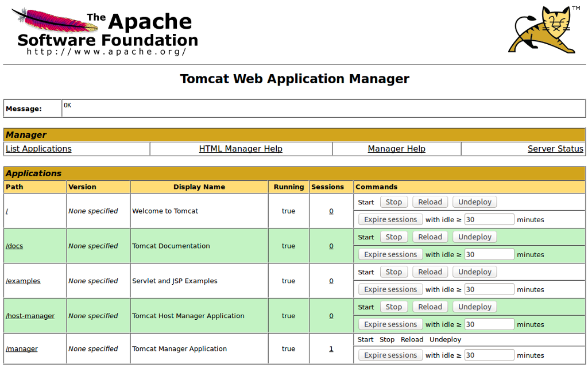Click idle minutes field for /docs

(x=489, y=254)
